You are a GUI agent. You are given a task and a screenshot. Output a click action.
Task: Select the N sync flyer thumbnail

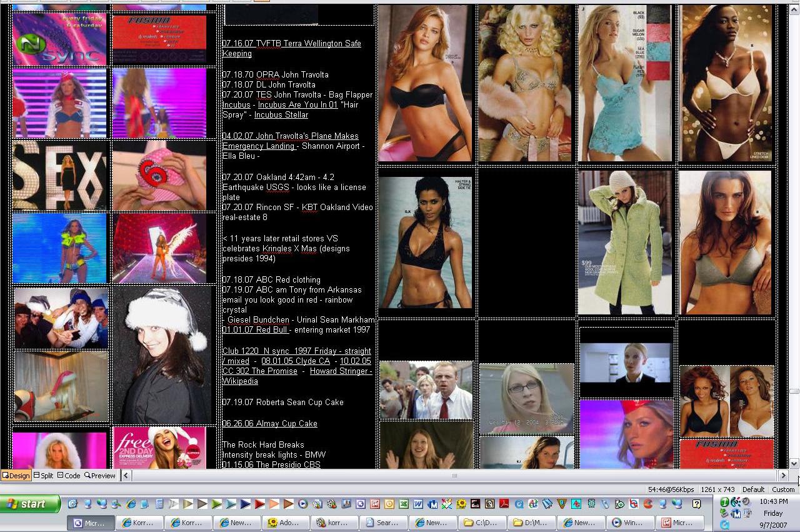(x=59, y=39)
